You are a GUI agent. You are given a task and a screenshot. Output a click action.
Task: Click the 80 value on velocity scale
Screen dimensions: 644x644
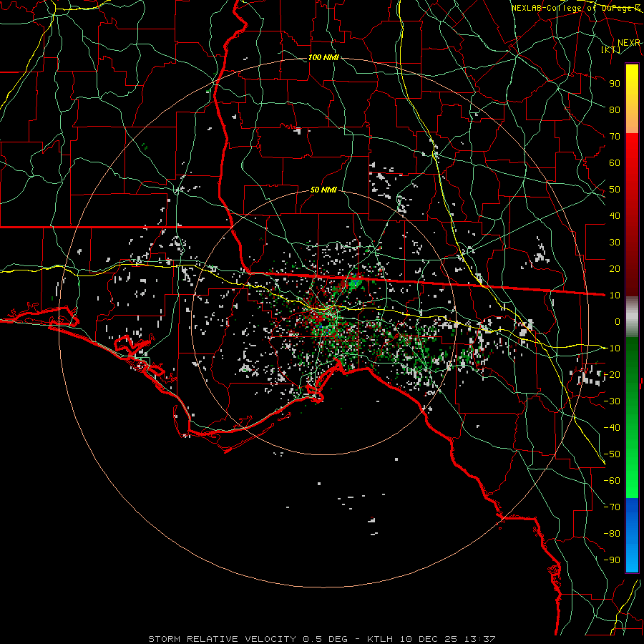[615, 109]
